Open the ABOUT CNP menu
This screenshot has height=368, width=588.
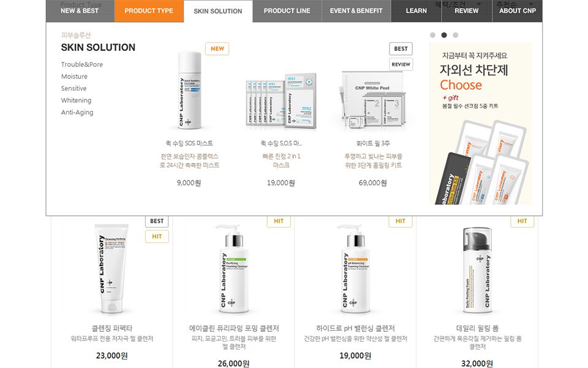(518, 11)
